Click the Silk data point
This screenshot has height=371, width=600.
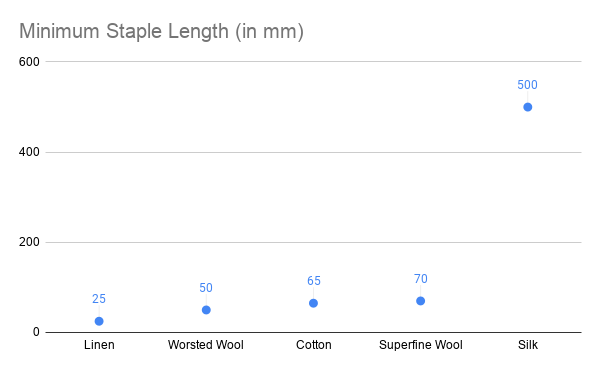tap(528, 107)
